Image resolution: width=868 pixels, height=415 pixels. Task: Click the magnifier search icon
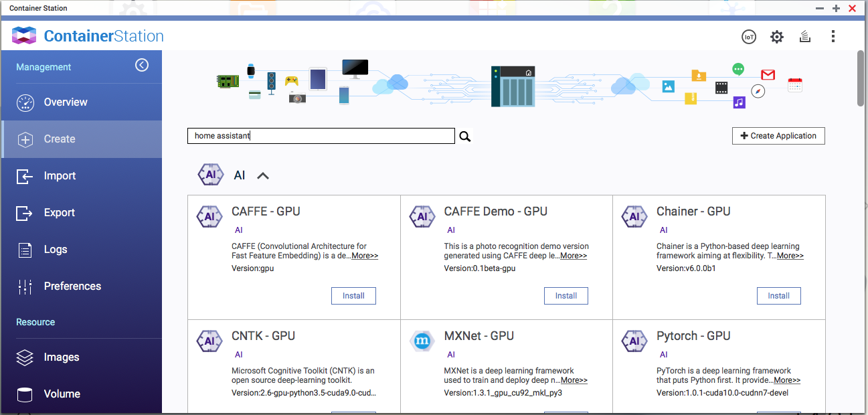pyautogui.click(x=465, y=137)
